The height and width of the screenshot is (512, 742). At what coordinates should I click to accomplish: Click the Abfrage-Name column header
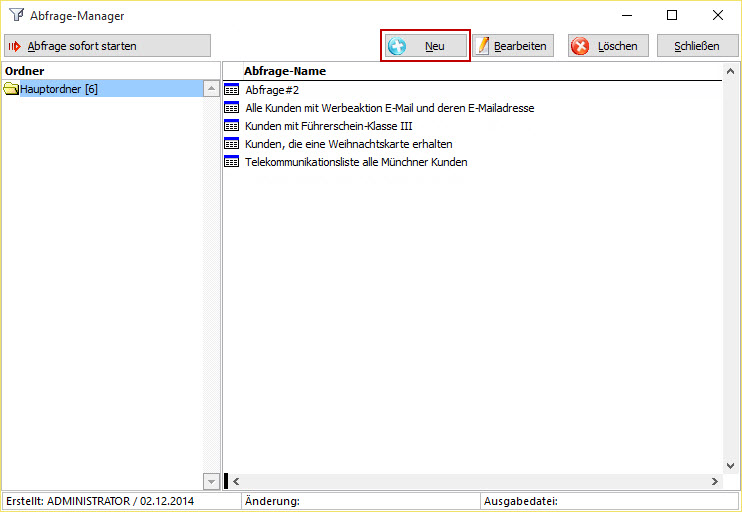(285, 71)
